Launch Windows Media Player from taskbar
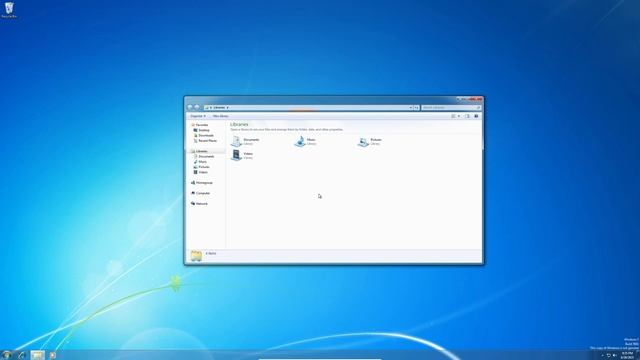The width and height of the screenshot is (640, 360). click(x=53, y=355)
